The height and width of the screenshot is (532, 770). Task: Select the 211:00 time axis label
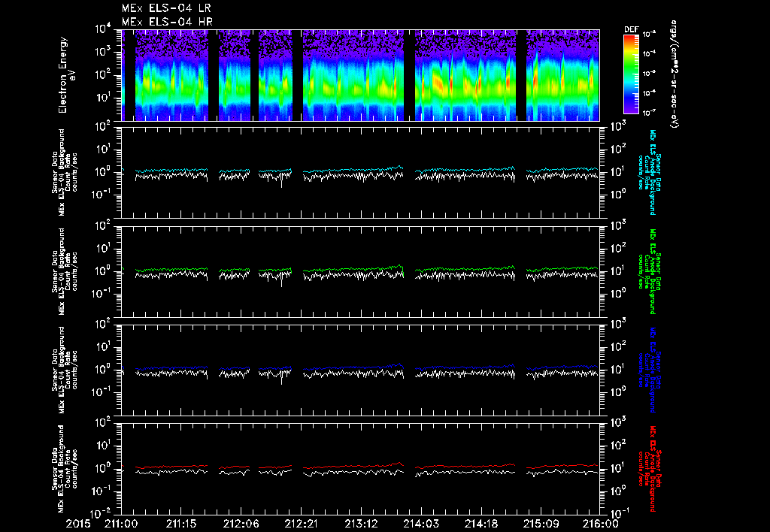(x=121, y=523)
